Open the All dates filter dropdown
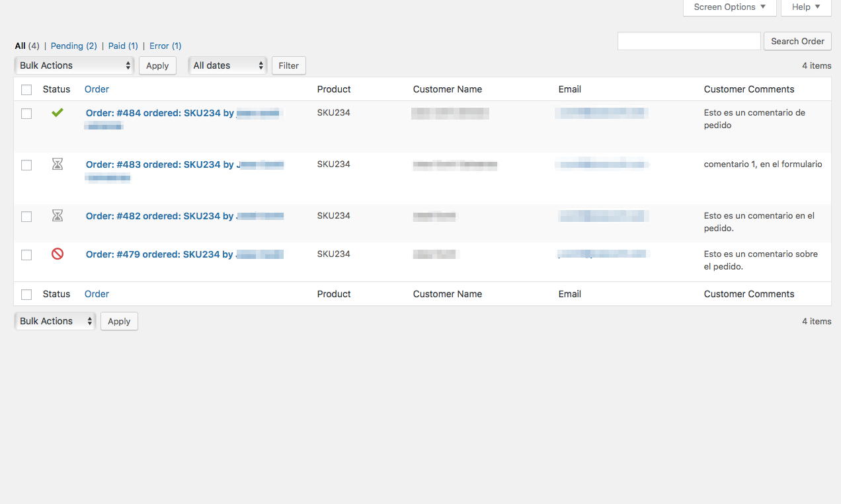The image size is (841, 504). (x=227, y=65)
